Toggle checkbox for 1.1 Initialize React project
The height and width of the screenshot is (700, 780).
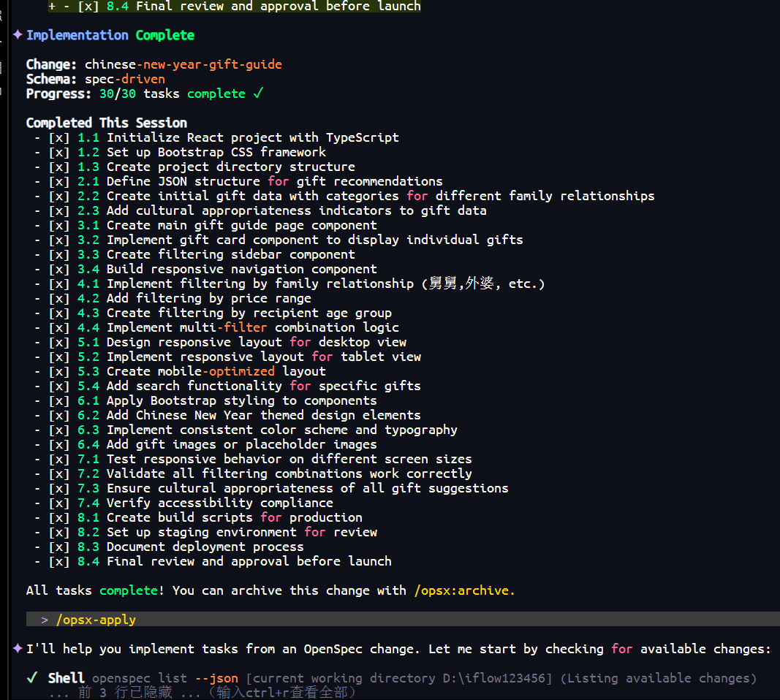[x=59, y=137]
